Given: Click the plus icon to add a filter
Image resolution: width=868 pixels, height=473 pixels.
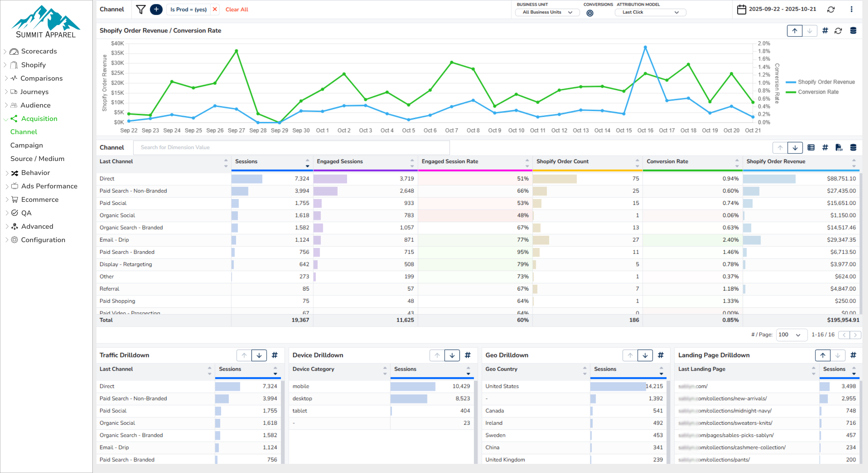Looking at the screenshot, I should 156,9.
